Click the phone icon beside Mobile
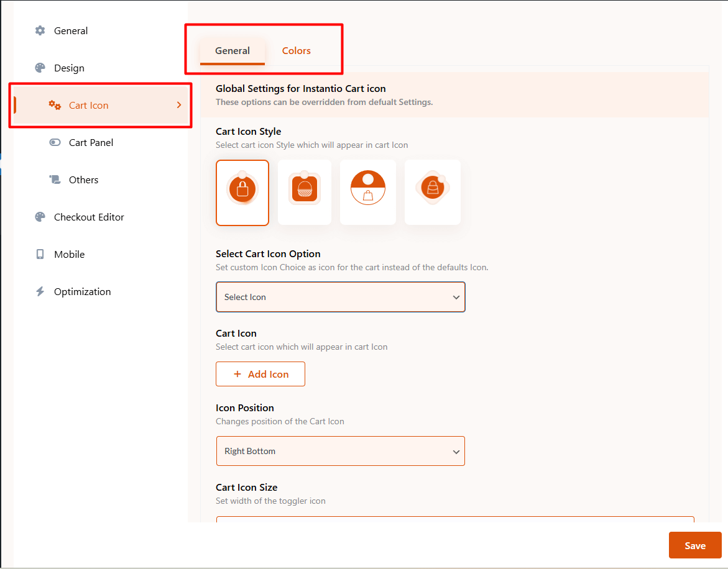Screen dimensions: 728x569 (40, 254)
